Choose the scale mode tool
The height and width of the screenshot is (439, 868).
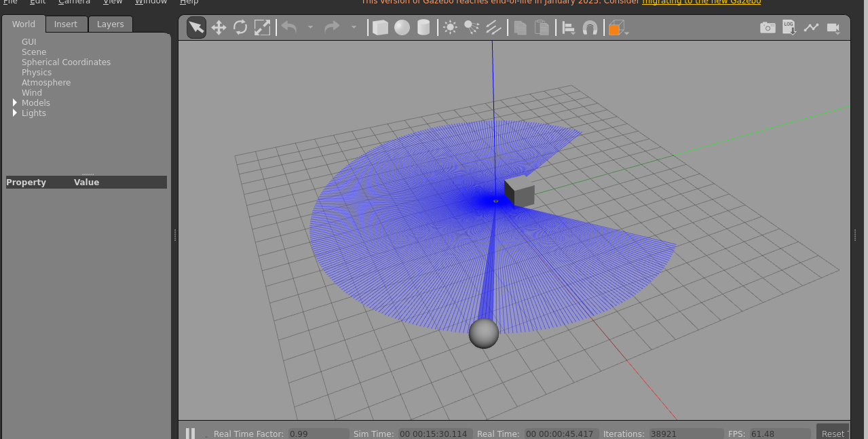coord(262,27)
